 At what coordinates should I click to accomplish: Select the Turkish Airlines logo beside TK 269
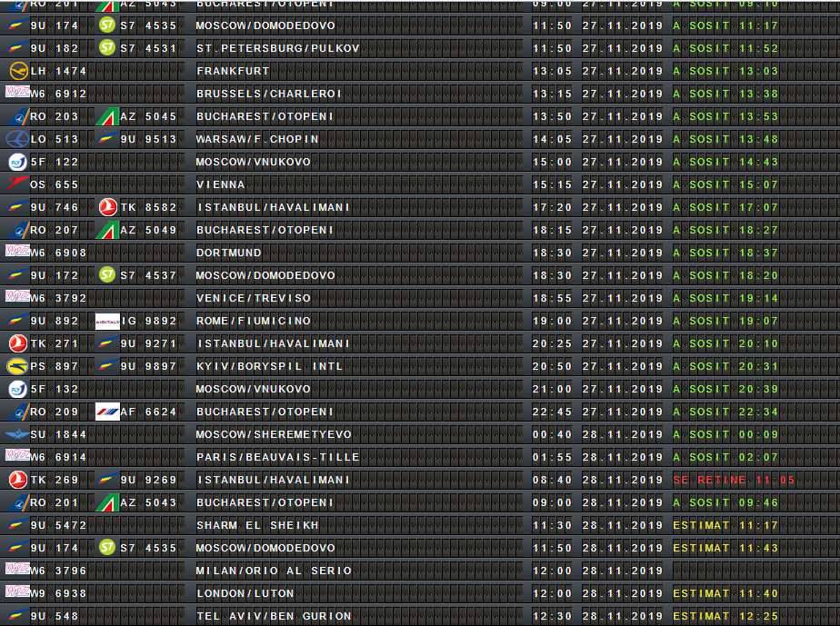[x=17, y=480]
